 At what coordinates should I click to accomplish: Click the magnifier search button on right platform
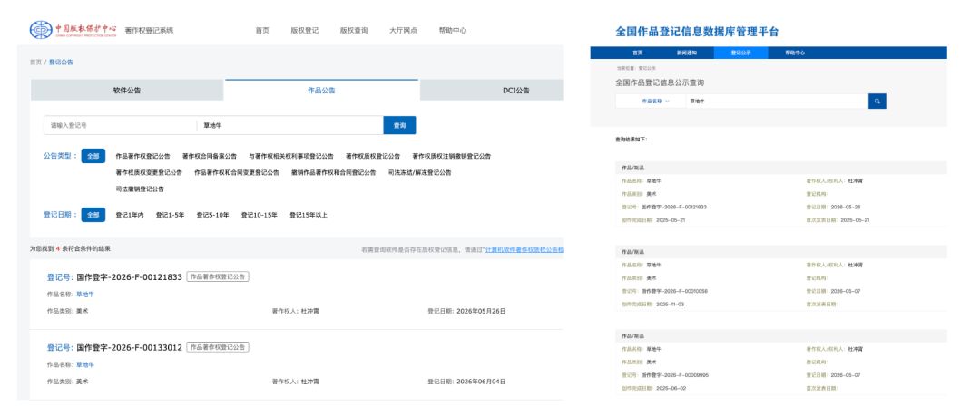coord(877,101)
